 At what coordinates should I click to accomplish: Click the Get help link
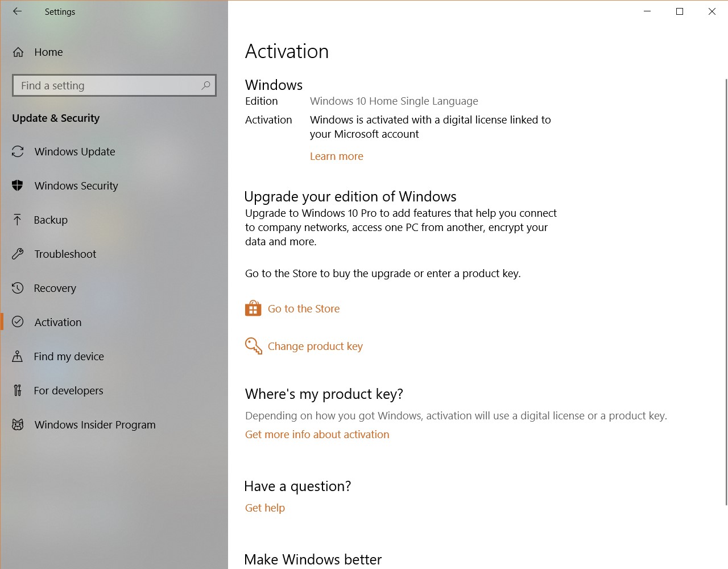(265, 508)
